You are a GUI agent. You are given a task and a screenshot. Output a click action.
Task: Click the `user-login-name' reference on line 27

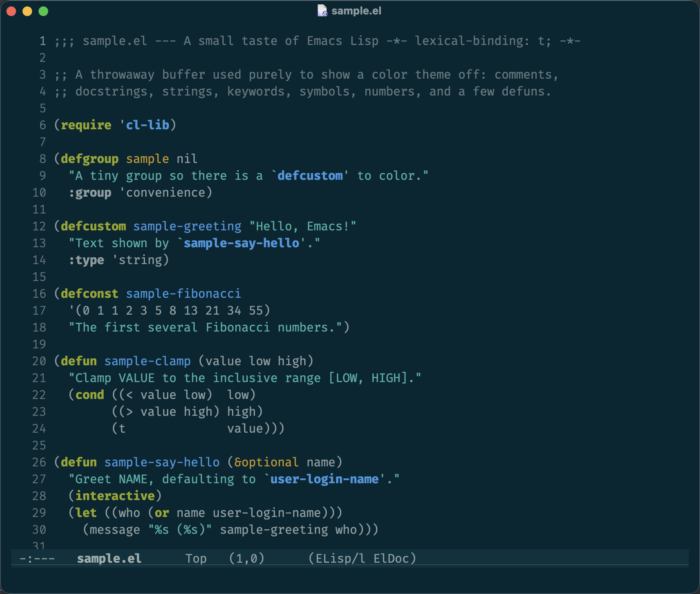pos(324,479)
